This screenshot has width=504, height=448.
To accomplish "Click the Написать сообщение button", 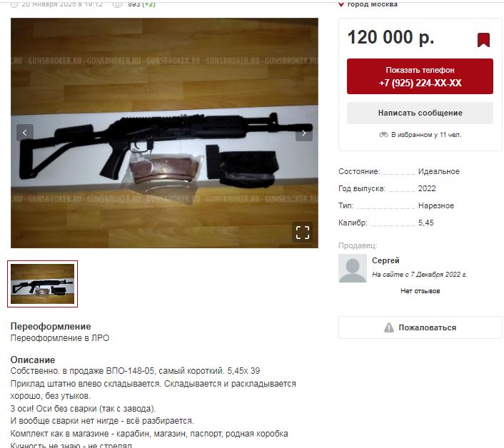I will click(x=420, y=113).
